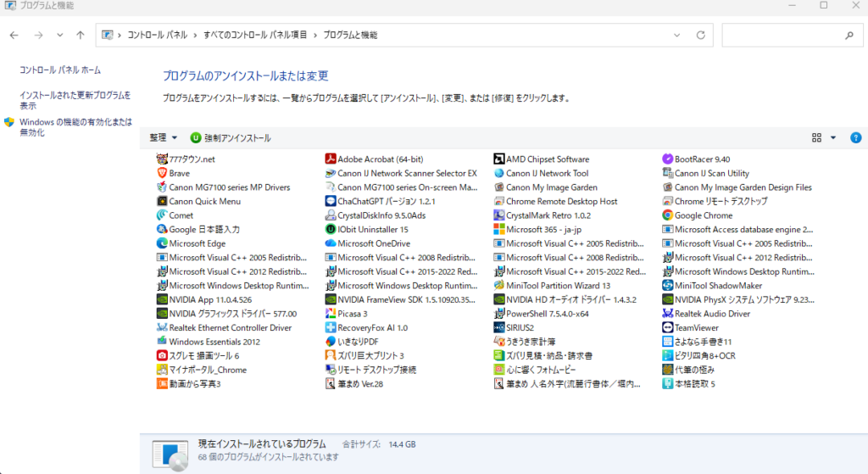Click the Brave browser icon in list
Screen dimensions: 868x474
point(163,173)
